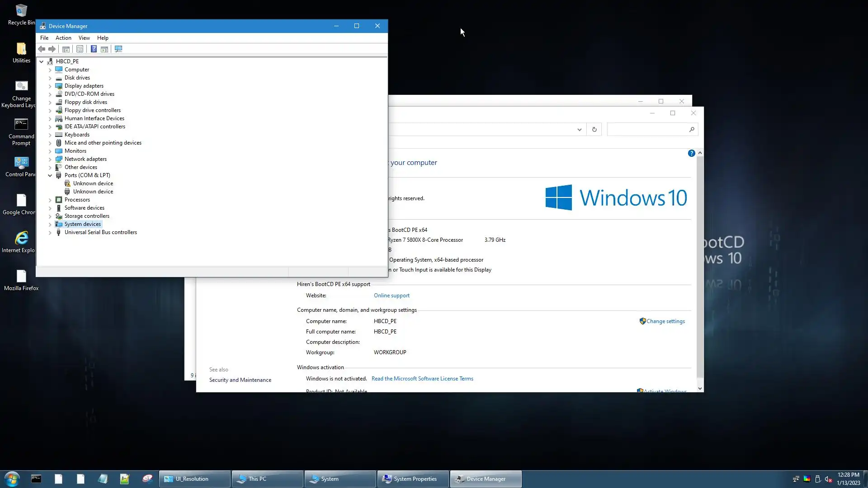
Task: Select the first Unknown device under Ports
Action: pos(93,183)
